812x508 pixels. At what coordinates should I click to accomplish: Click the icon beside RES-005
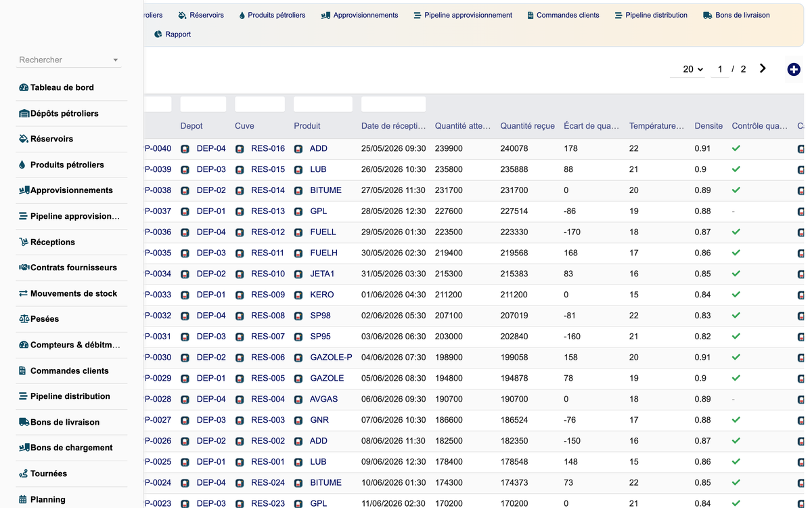(240, 379)
